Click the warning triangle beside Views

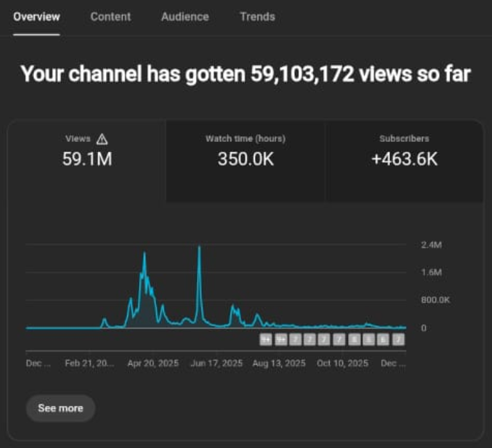point(101,139)
